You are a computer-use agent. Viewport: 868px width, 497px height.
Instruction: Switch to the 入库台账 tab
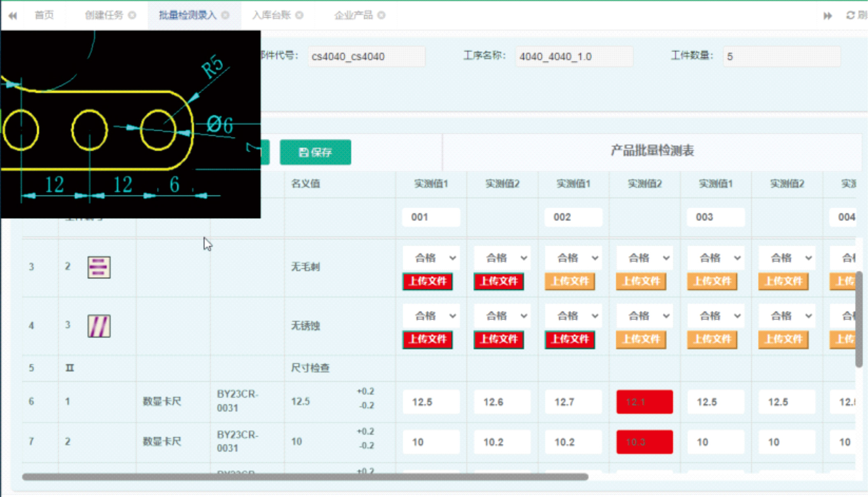[271, 15]
